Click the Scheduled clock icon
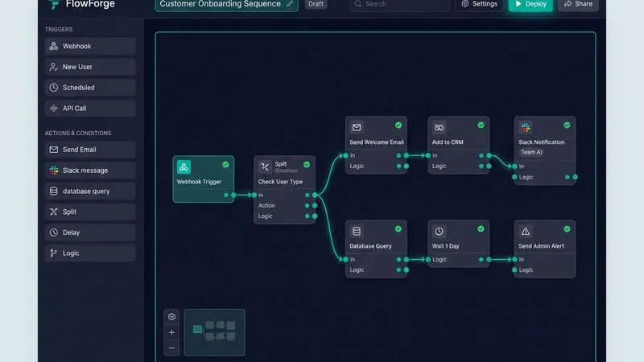Viewport: 644px width, 362px height. (x=54, y=88)
